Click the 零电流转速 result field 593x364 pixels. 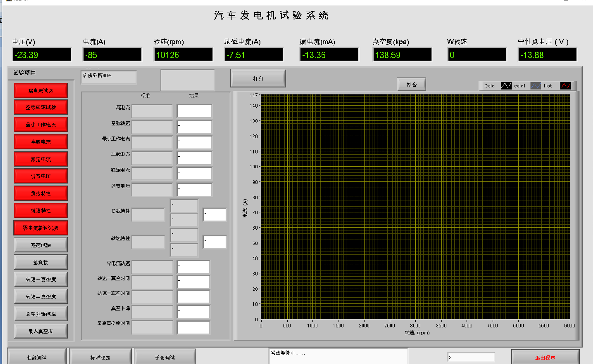[x=193, y=267]
